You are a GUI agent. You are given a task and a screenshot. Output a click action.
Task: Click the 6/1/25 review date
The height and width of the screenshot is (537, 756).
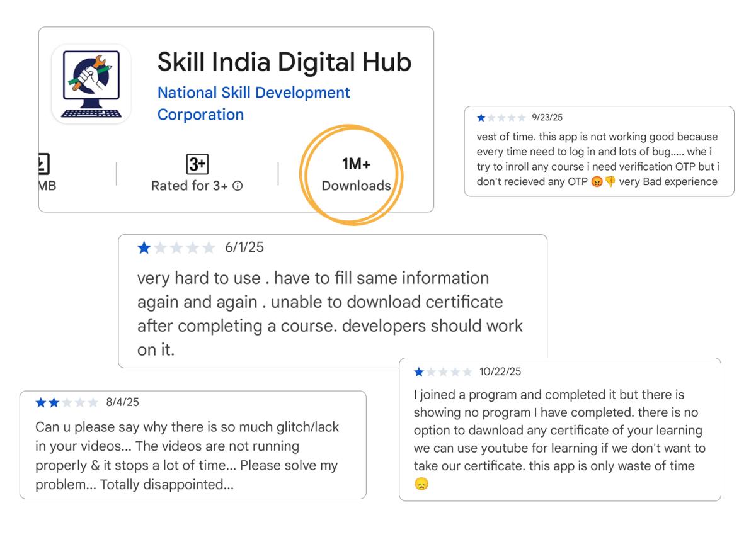(244, 247)
